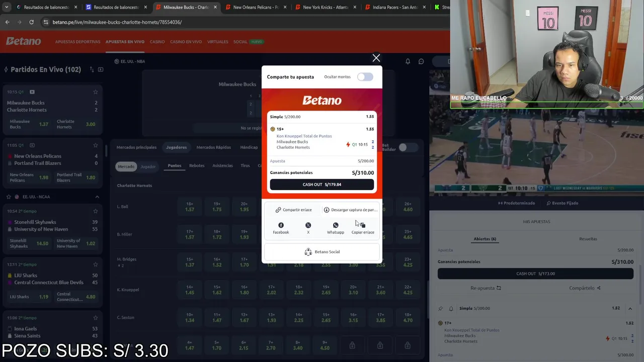Screen dimensions: 644x362
Task: Favorite the New Orleans Pelicans match star
Action: [96, 145]
